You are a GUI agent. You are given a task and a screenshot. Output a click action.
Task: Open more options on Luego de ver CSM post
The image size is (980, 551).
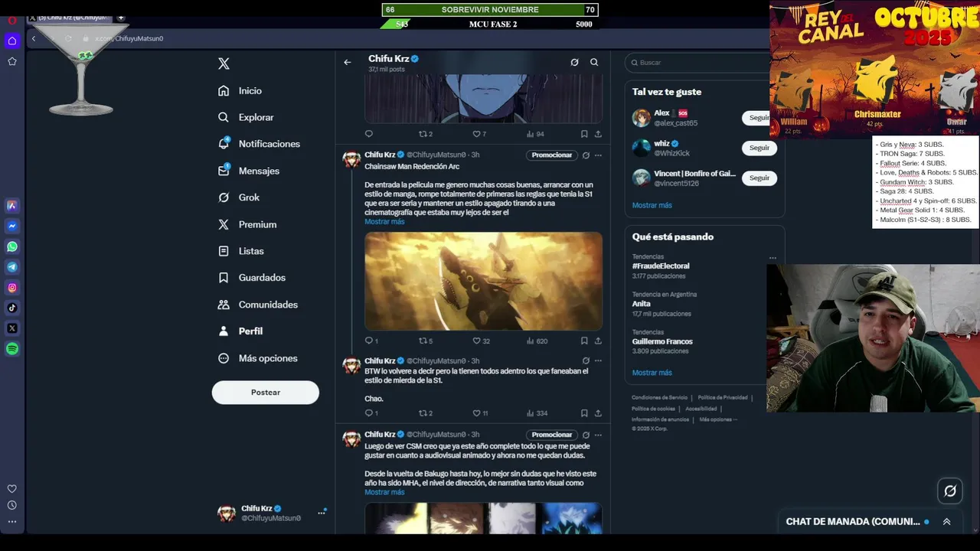click(x=598, y=435)
